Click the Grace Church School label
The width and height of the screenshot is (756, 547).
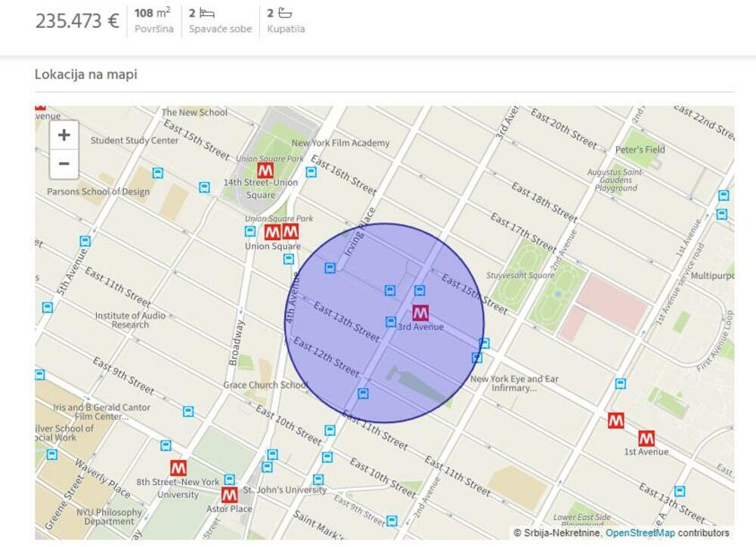265,385
